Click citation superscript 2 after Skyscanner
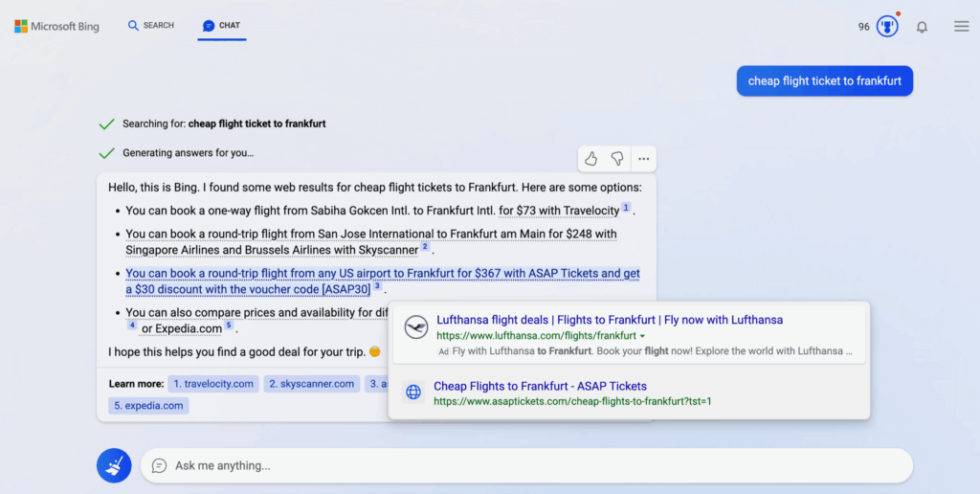The height and width of the screenshot is (494, 980). coord(425,247)
